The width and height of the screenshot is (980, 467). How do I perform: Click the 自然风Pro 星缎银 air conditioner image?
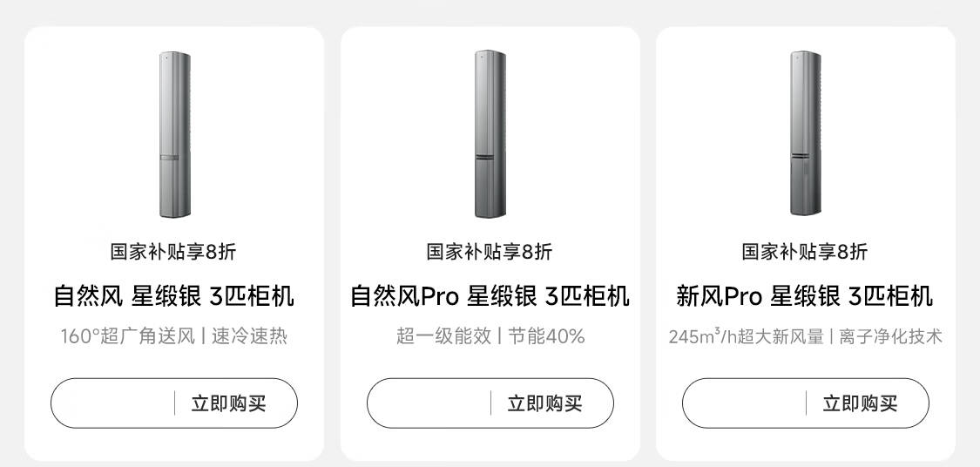(x=490, y=134)
